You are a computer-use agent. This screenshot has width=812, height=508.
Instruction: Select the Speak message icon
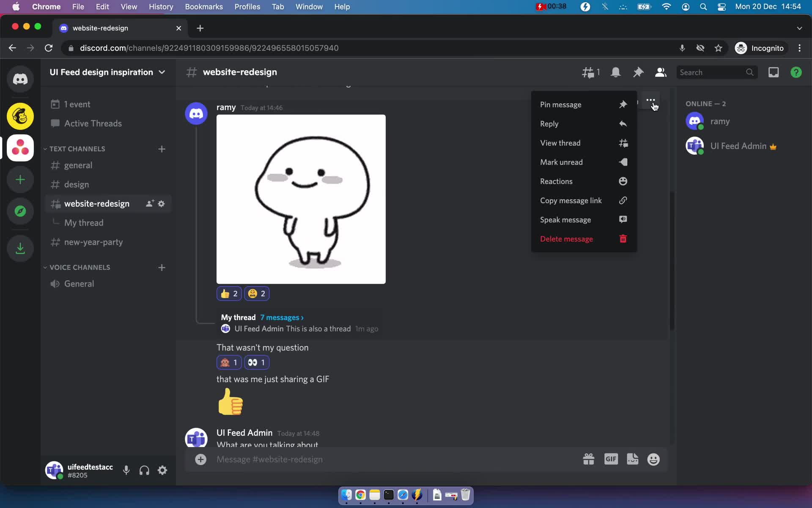coord(623,219)
